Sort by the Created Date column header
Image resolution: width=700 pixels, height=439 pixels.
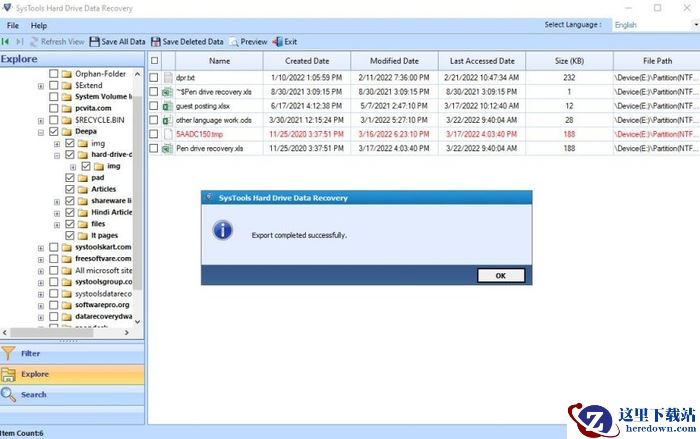pos(307,61)
